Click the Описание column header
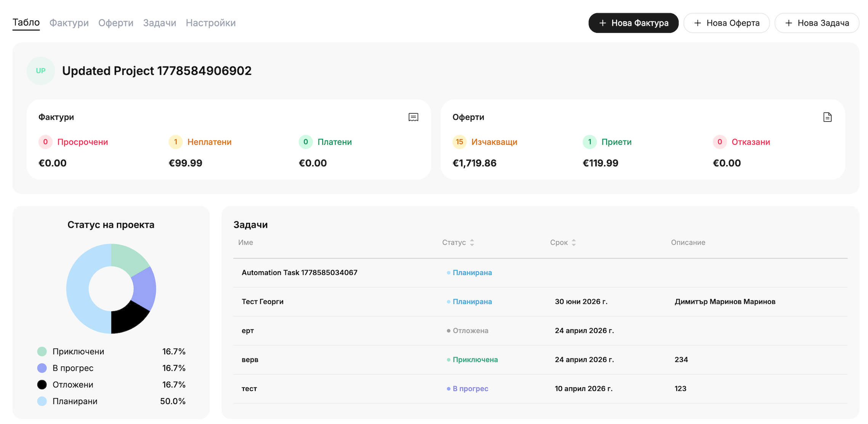Screen dimensions: 868x424 pos(688,243)
